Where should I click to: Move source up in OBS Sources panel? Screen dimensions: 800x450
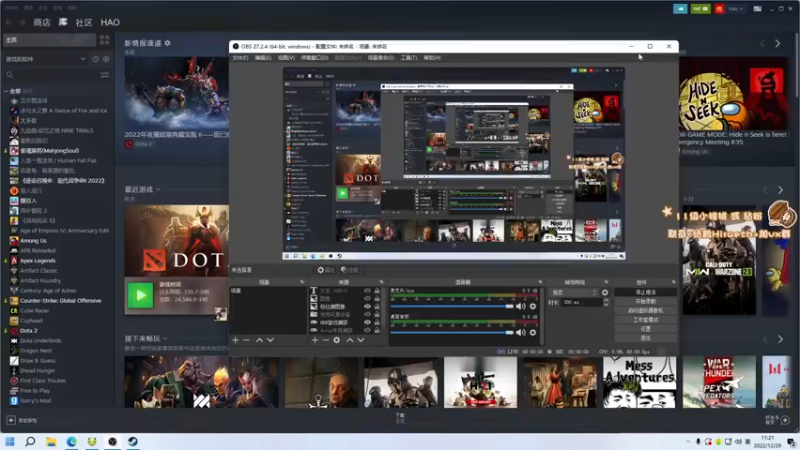coord(350,340)
